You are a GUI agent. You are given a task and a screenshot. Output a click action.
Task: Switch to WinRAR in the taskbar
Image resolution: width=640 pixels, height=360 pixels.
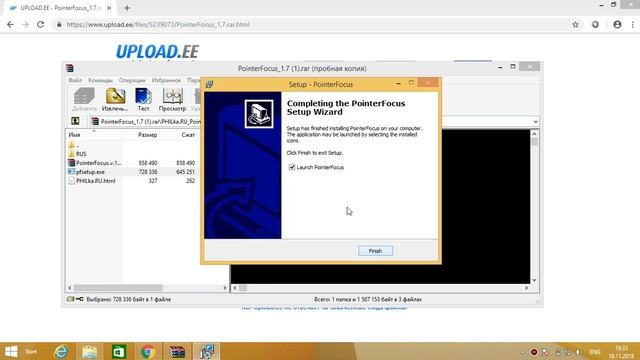point(177,351)
